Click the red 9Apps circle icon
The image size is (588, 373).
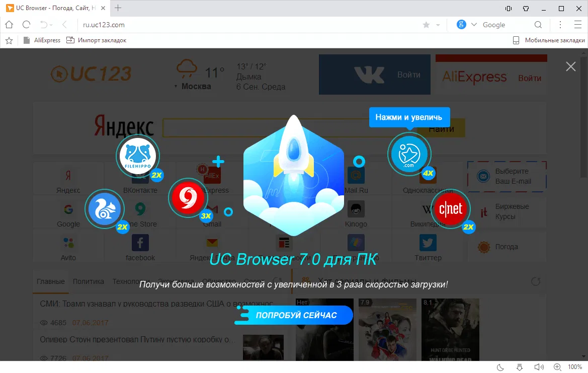click(x=188, y=198)
